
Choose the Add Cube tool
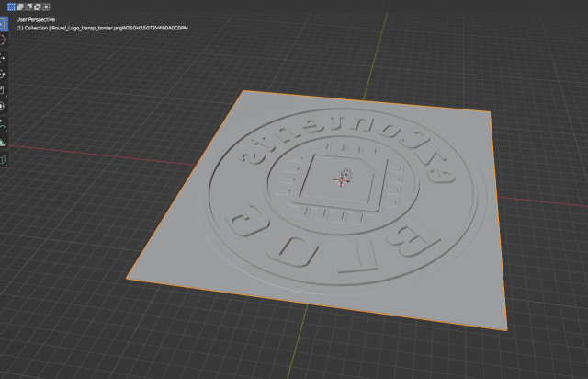(x=3, y=159)
